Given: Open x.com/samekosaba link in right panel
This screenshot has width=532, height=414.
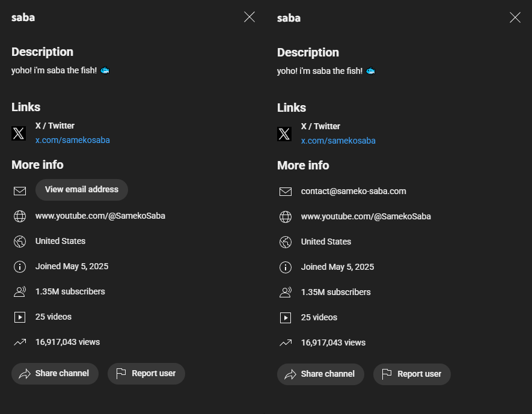Looking at the screenshot, I should click(338, 141).
